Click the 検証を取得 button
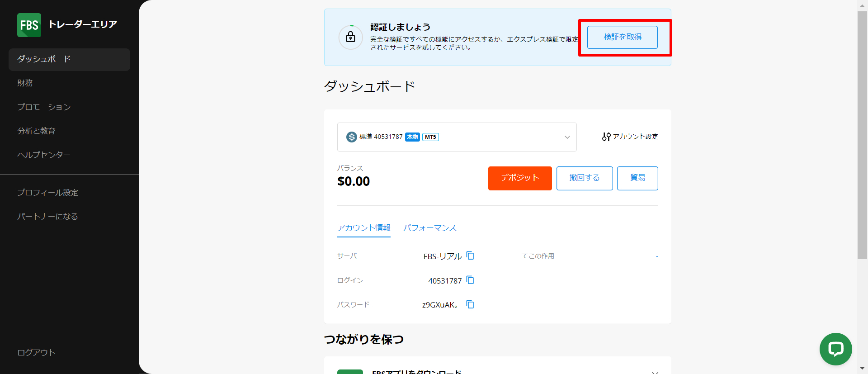This screenshot has height=374, width=868. click(x=623, y=37)
